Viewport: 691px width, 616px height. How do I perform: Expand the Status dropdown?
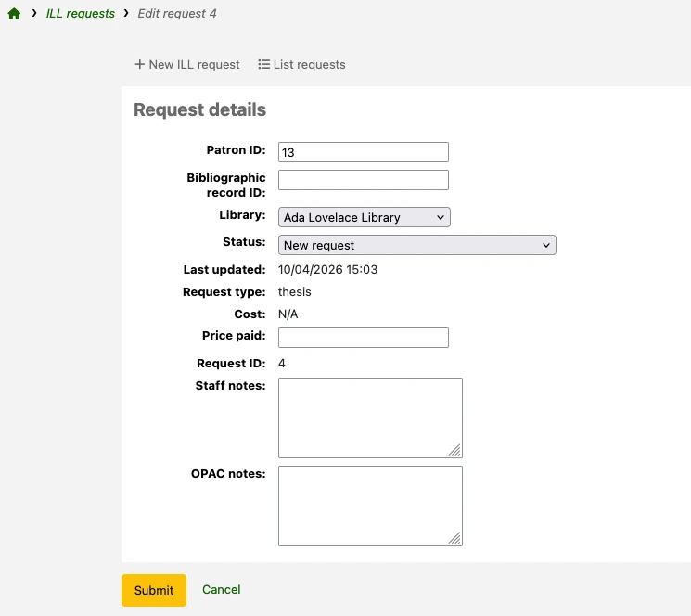click(x=416, y=245)
